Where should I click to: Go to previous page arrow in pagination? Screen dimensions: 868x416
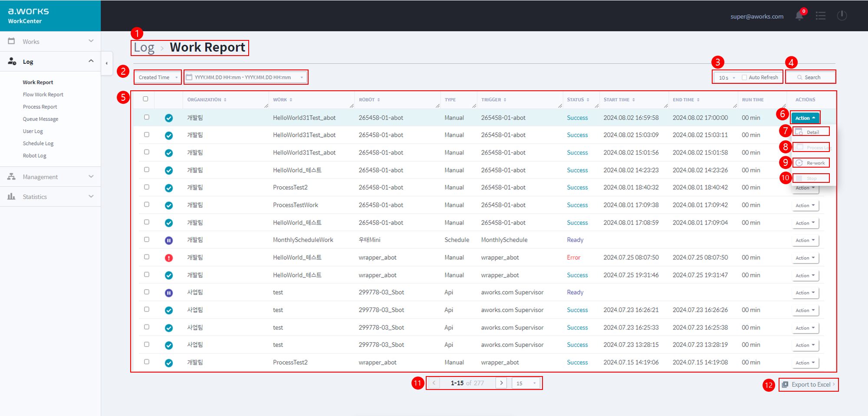click(434, 383)
